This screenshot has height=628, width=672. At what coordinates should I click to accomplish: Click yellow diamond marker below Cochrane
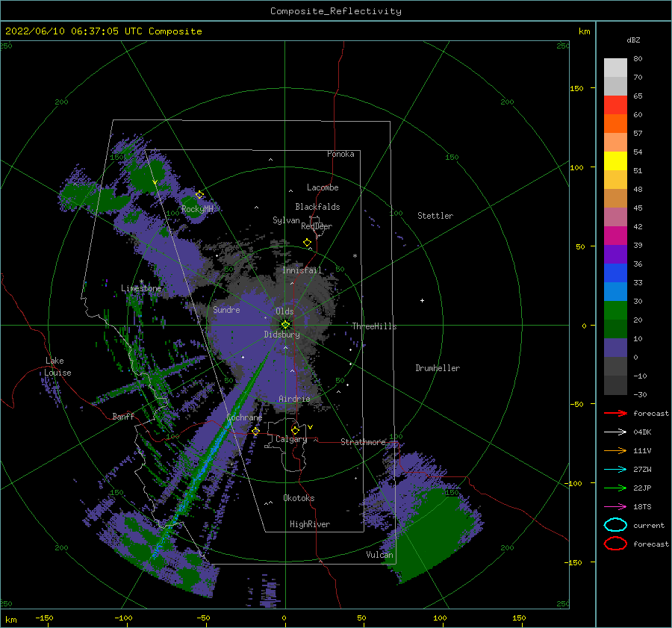[256, 431]
